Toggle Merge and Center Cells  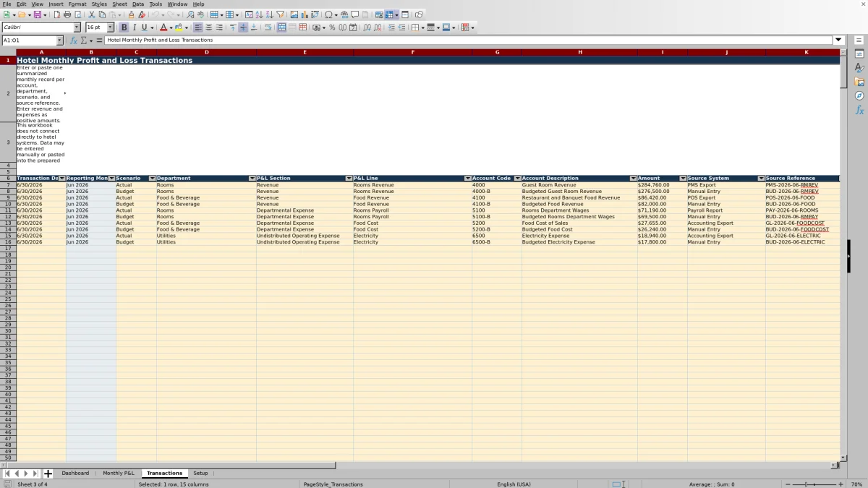tap(281, 27)
